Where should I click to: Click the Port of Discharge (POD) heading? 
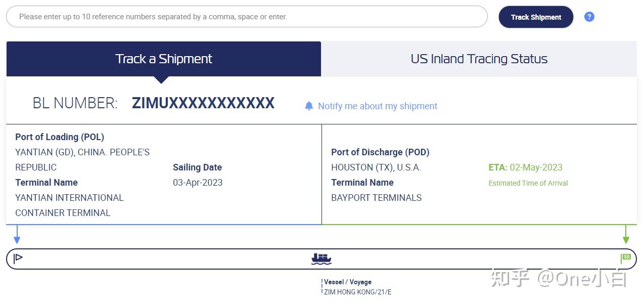pyautogui.click(x=380, y=152)
